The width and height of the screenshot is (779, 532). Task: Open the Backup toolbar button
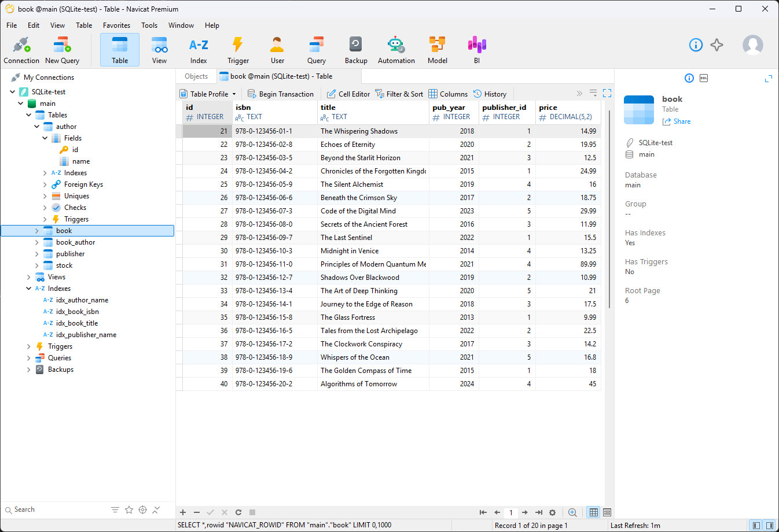(356, 50)
